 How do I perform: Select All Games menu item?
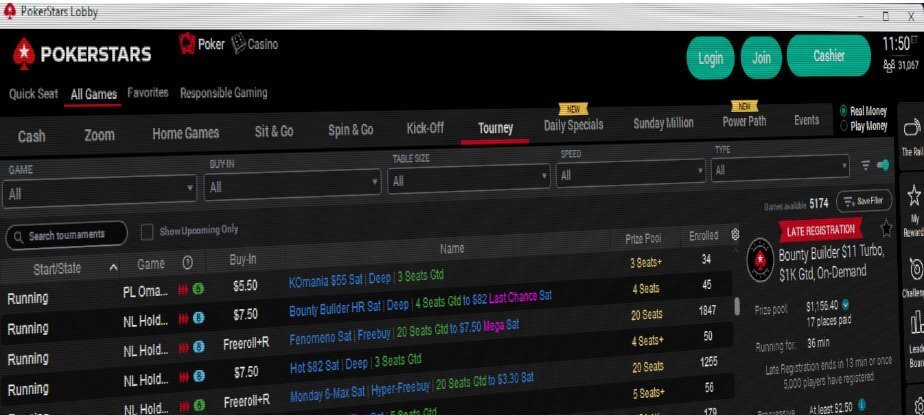pyautogui.click(x=94, y=94)
